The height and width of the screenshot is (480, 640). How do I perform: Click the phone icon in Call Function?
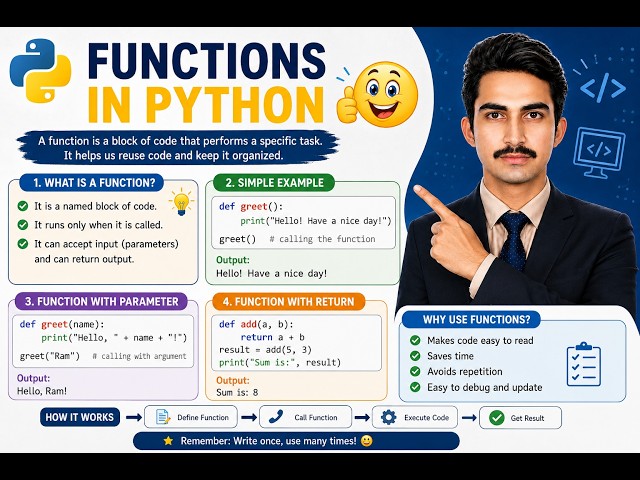[277, 417]
